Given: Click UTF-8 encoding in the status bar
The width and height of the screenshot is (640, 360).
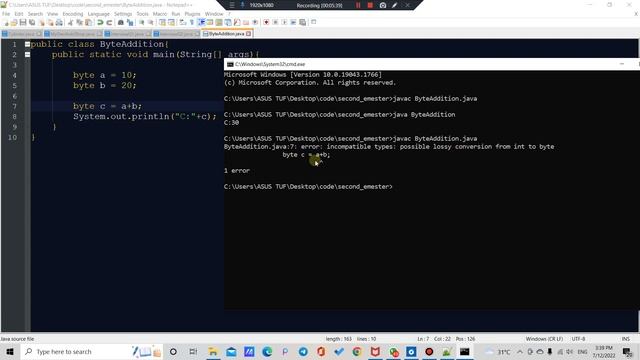Looking at the screenshot, I should click(x=578, y=339).
